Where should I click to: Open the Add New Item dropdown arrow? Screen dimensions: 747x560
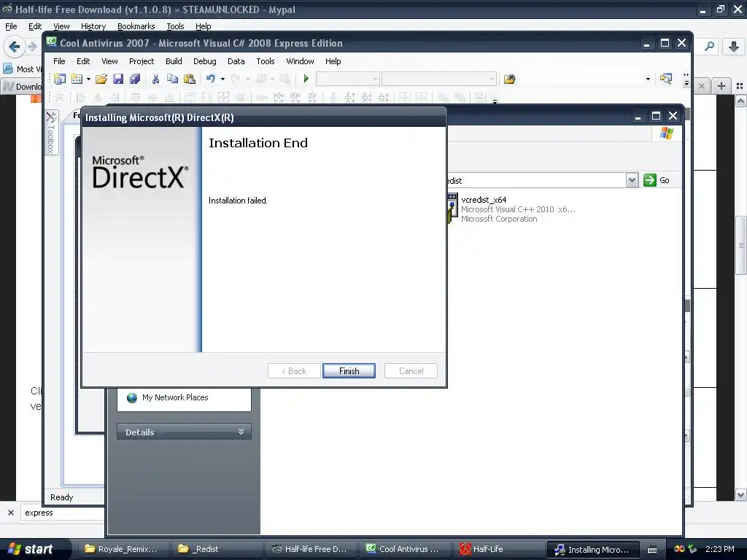[x=88, y=79]
